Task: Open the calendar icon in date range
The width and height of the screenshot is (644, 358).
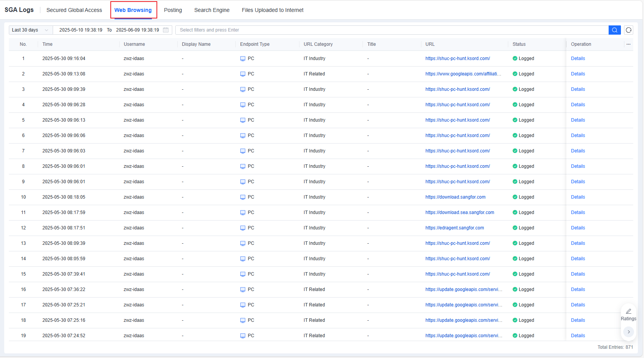Action: [166, 30]
